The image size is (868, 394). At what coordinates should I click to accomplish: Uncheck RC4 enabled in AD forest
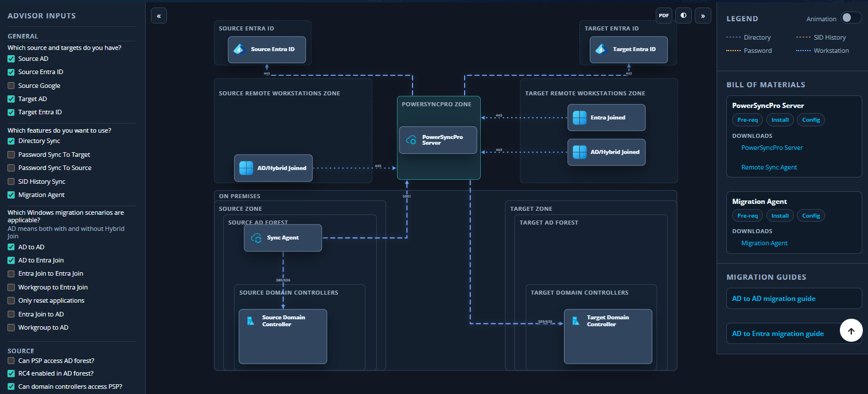pos(11,373)
